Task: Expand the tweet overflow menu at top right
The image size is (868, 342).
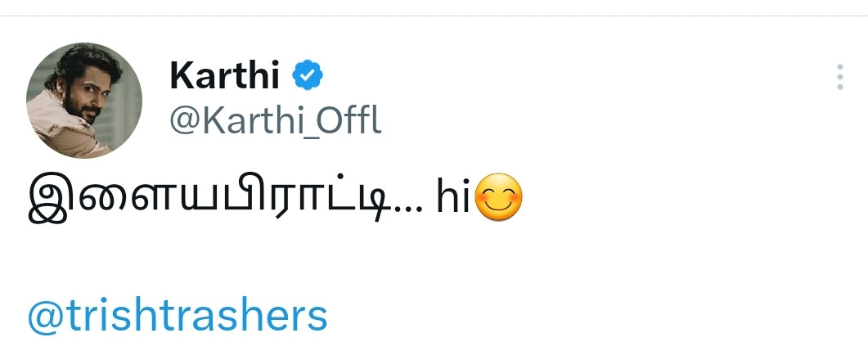Action: (839, 76)
